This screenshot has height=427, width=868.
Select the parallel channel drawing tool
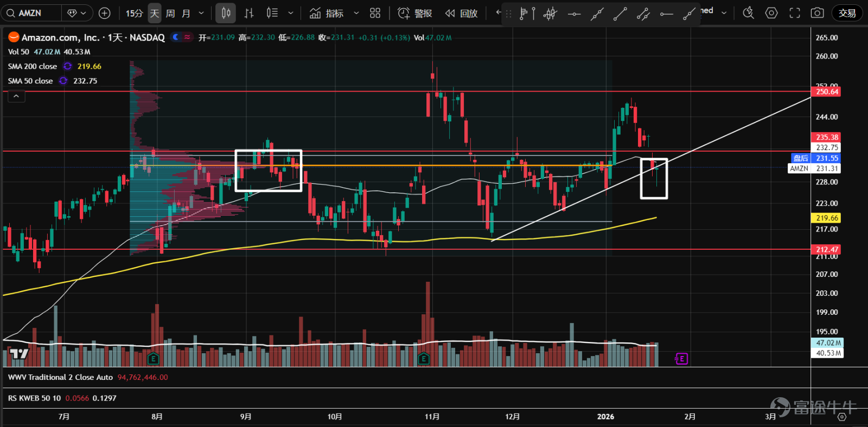pyautogui.click(x=643, y=14)
